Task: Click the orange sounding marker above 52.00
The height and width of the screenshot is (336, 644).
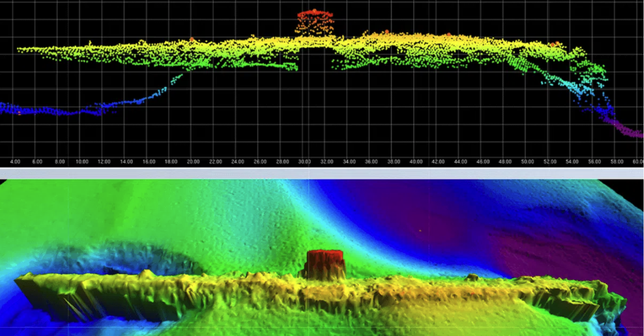Action: coord(554,44)
